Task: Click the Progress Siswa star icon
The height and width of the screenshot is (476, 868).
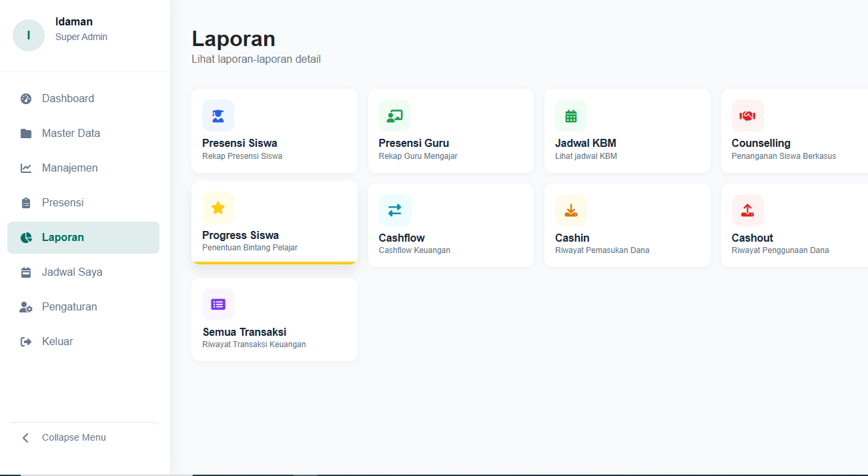Action: (218, 208)
